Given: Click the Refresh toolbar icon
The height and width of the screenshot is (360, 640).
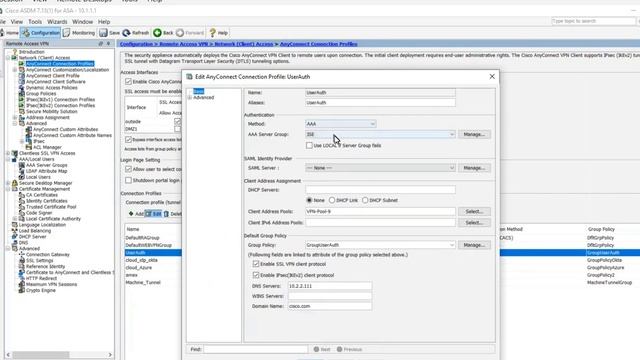Looking at the screenshot, I should pos(127,33).
